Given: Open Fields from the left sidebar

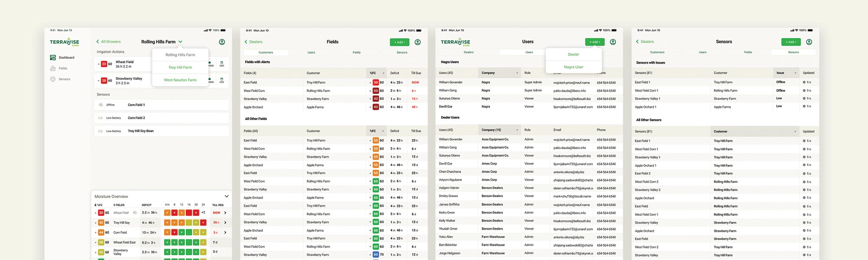Looking at the screenshot, I should pos(59,68).
